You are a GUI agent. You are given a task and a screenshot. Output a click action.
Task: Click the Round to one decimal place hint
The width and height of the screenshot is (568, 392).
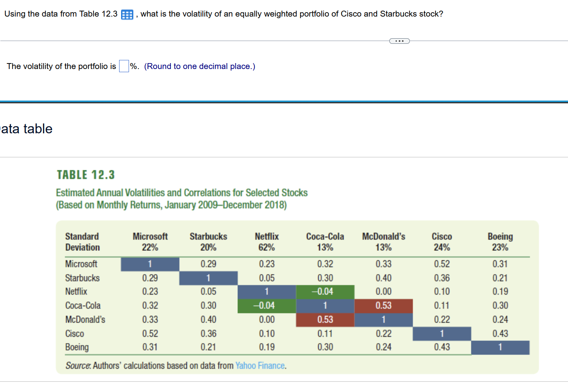pyautogui.click(x=200, y=66)
